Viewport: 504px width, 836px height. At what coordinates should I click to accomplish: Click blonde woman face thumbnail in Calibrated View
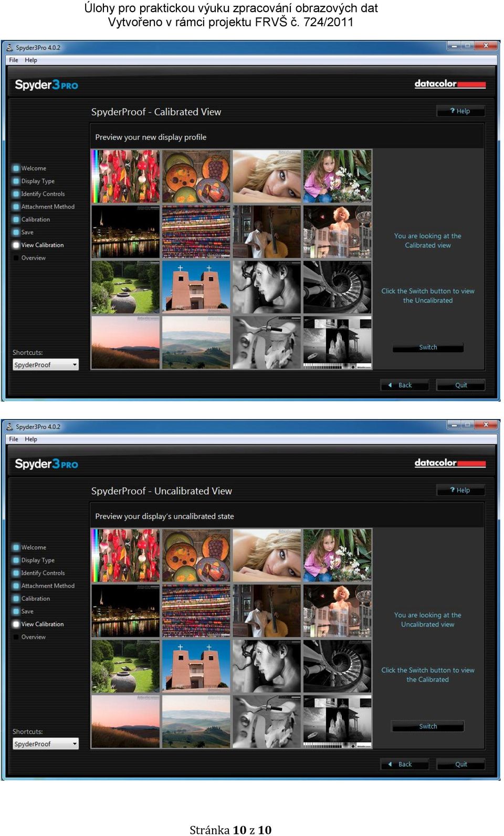pos(267,176)
